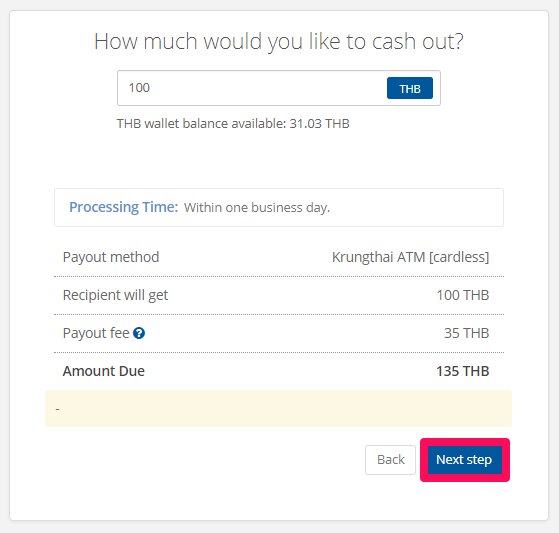The height and width of the screenshot is (533, 559).
Task: Click the THB wallet balance available text
Action: [233, 124]
